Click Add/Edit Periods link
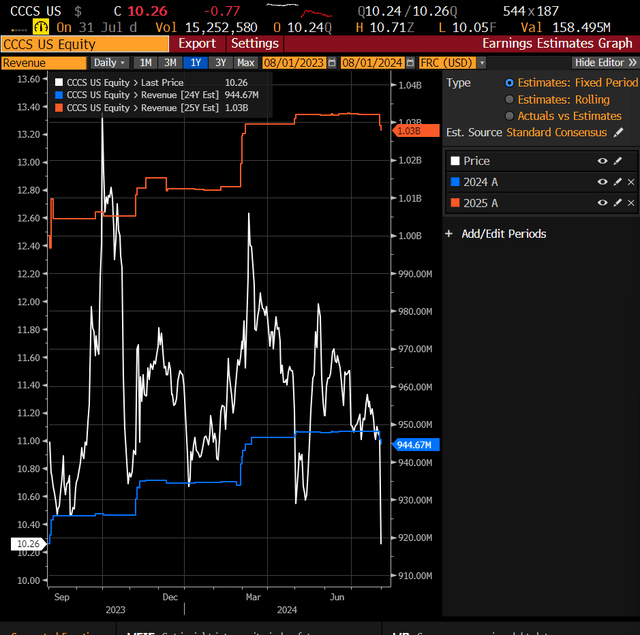Screen dimensions: 640x635 (x=504, y=234)
